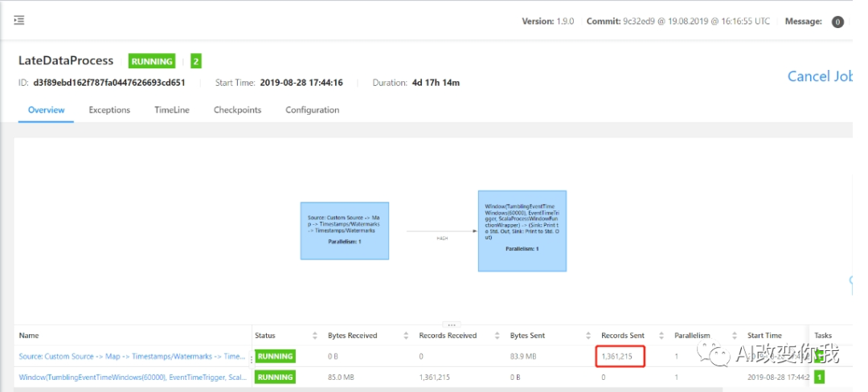Sort table by Bytes Received column
This screenshot has width=868, height=392.
(x=404, y=336)
